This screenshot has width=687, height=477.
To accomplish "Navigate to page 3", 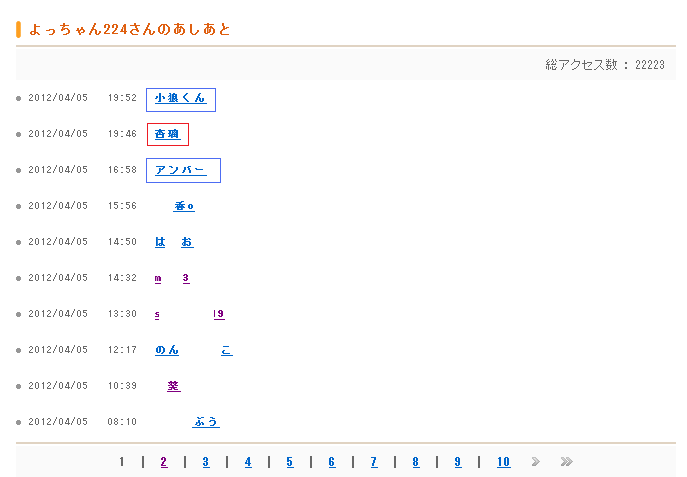I will pyautogui.click(x=206, y=462).
